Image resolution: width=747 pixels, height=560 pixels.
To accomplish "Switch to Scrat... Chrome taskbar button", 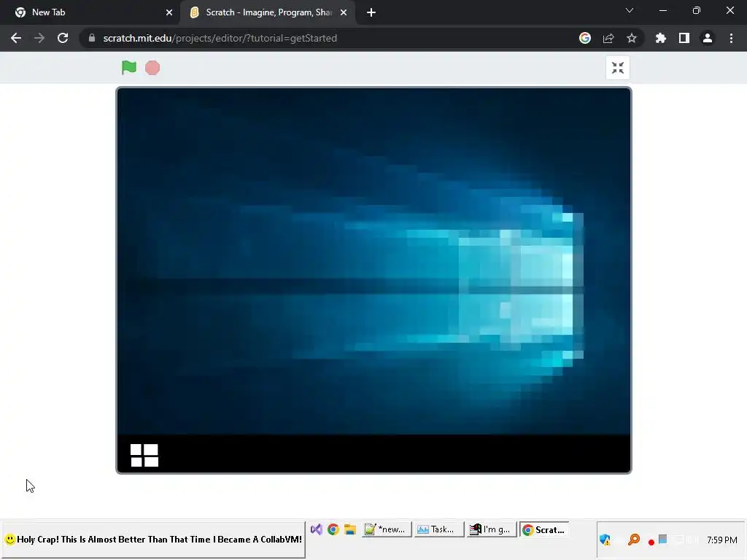I will (544, 529).
